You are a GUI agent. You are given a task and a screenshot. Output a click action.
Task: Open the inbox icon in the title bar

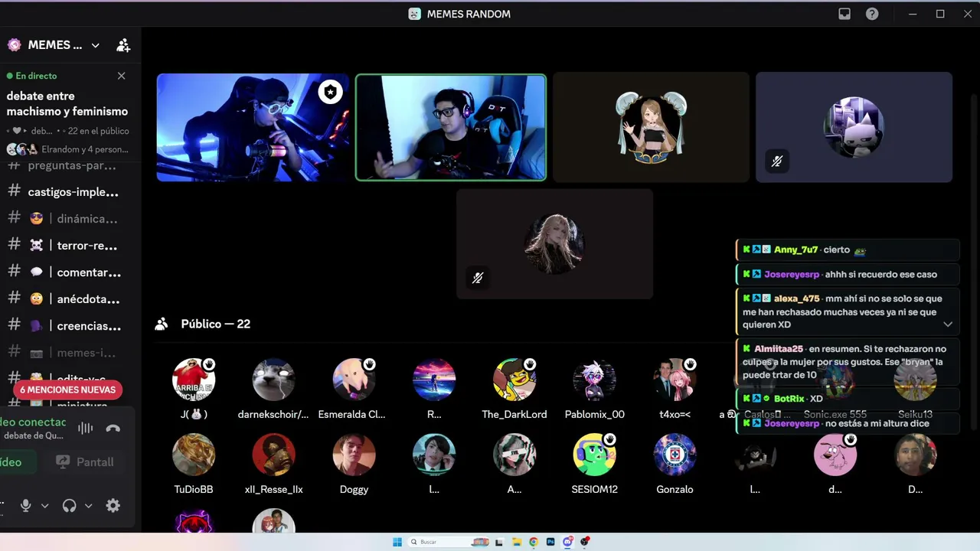click(844, 14)
